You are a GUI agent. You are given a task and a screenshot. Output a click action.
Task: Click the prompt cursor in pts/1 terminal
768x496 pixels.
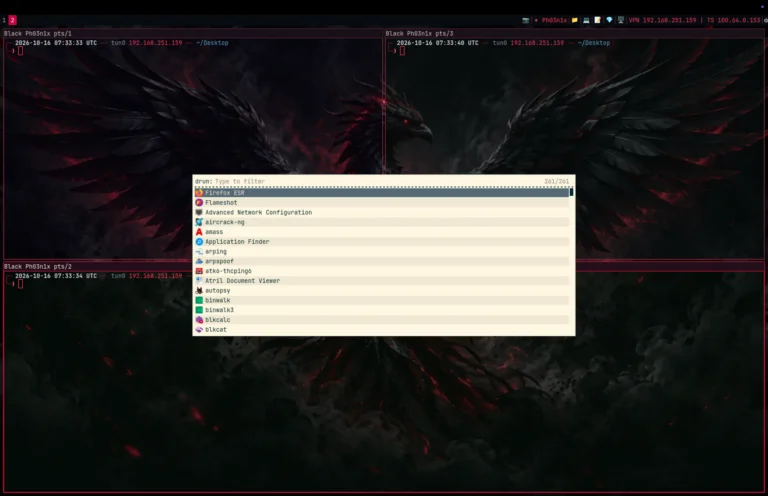(21, 51)
